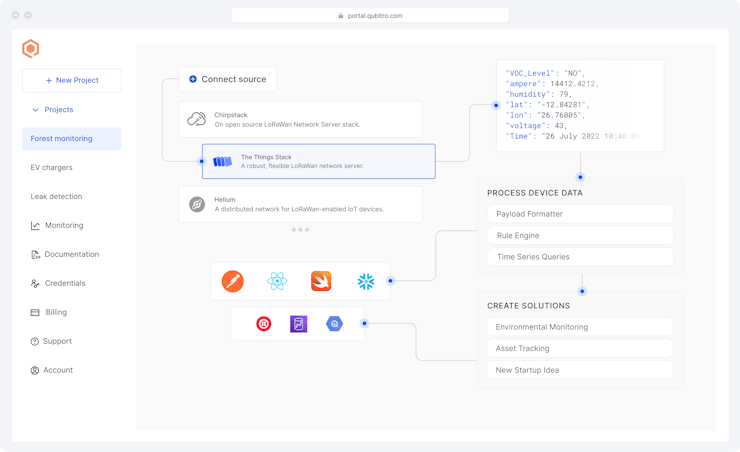Open the Monitoring menu item
This screenshot has height=452, width=740.
(x=64, y=226)
